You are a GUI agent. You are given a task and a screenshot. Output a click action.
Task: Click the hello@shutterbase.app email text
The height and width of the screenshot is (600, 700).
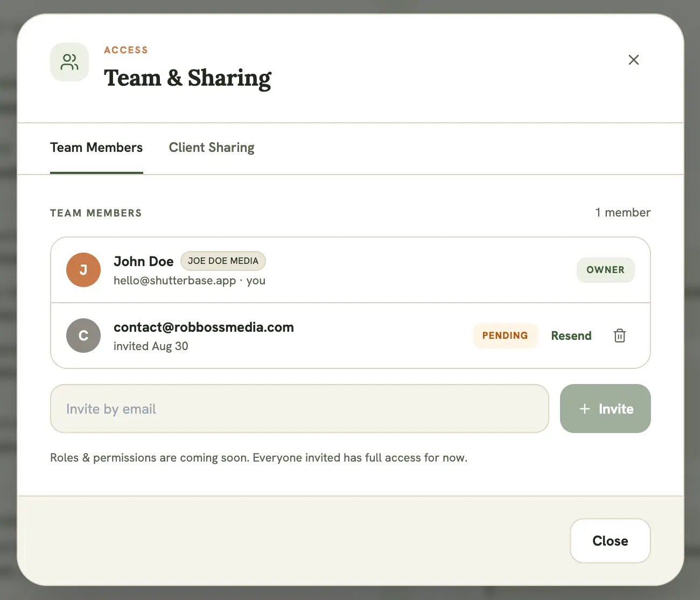(175, 281)
